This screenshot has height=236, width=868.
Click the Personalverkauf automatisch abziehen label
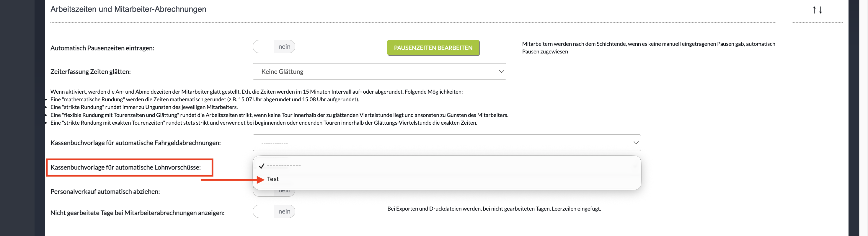pos(105,191)
